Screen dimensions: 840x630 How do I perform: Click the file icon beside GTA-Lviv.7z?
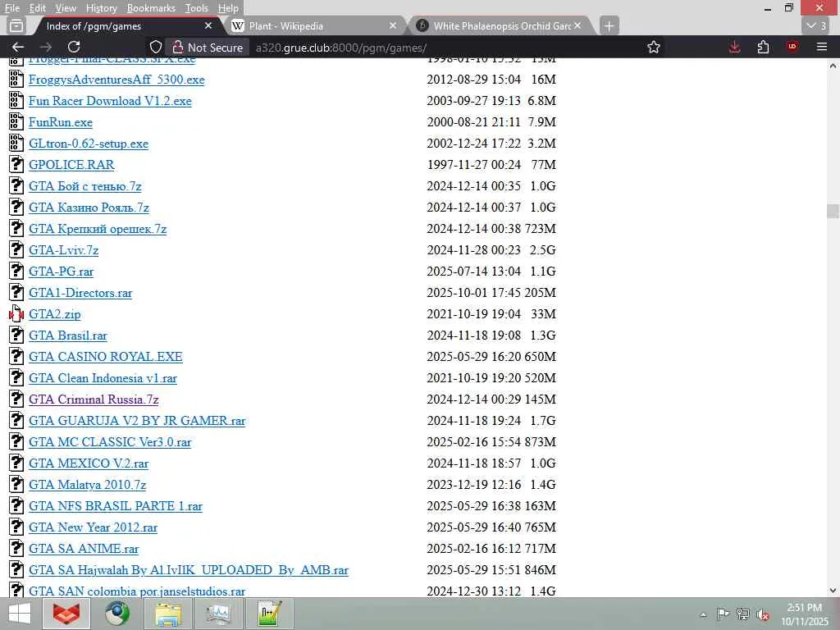click(x=16, y=249)
